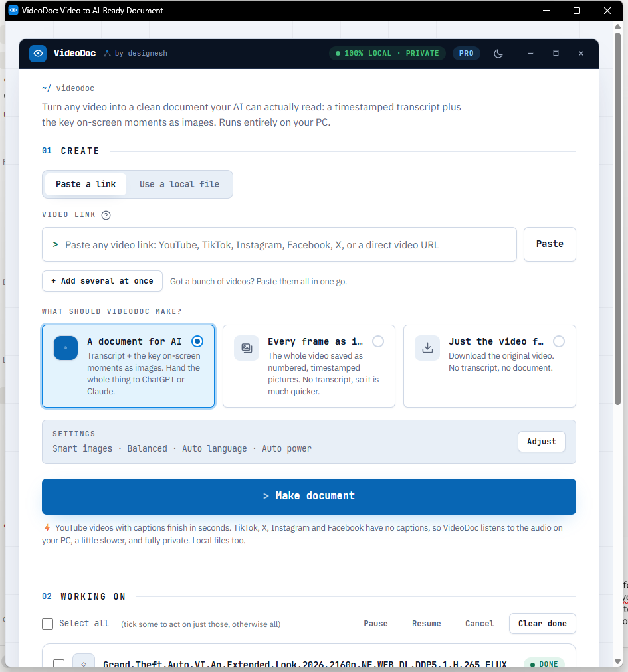
Task: Select 'Every frame as images' radio
Action: tap(378, 341)
